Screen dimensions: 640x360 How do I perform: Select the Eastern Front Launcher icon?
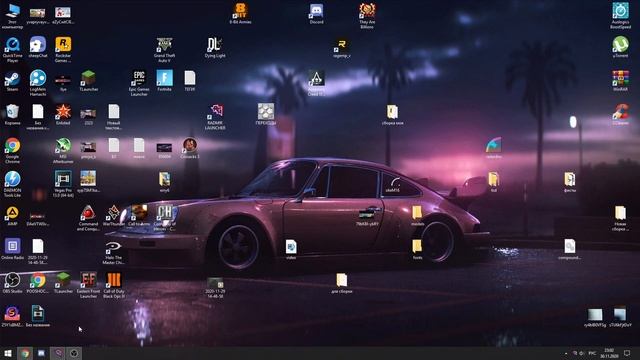tap(88, 285)
